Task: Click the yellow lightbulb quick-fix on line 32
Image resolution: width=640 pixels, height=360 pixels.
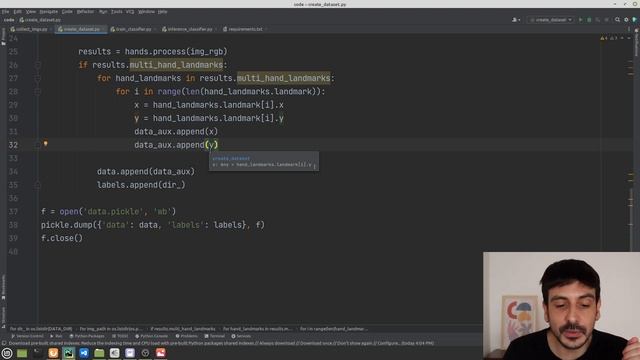Action: coord(46,144)
